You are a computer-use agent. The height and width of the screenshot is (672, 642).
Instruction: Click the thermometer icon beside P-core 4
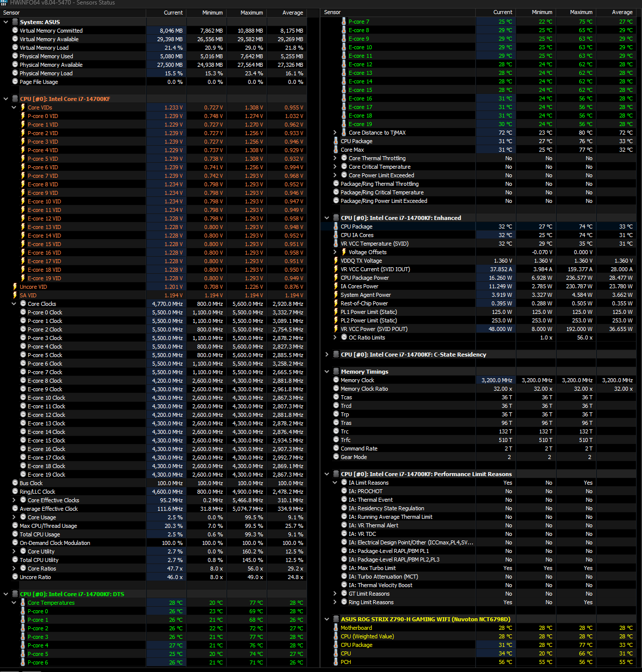click(x=23, y=645)
